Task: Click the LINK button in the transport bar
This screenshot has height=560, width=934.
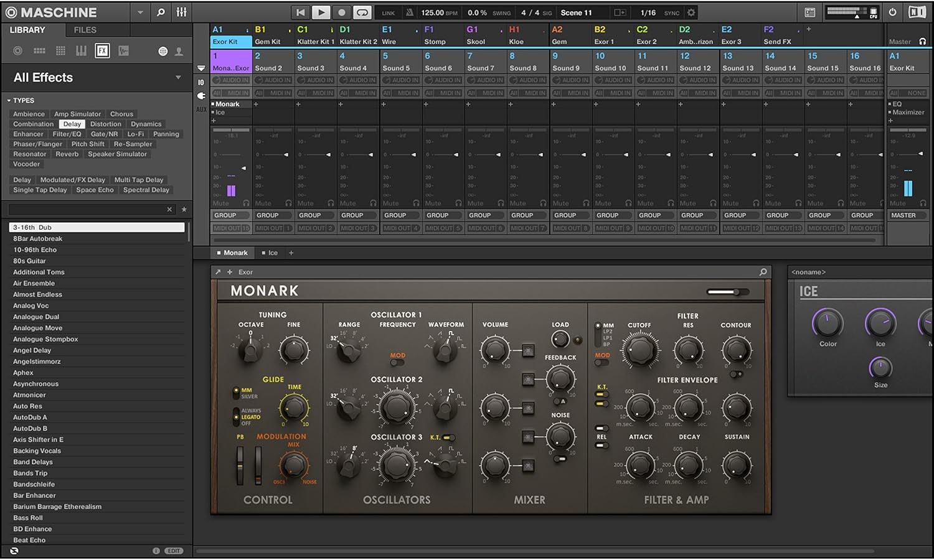Action: pyautogui.click(x=387, y=12)
